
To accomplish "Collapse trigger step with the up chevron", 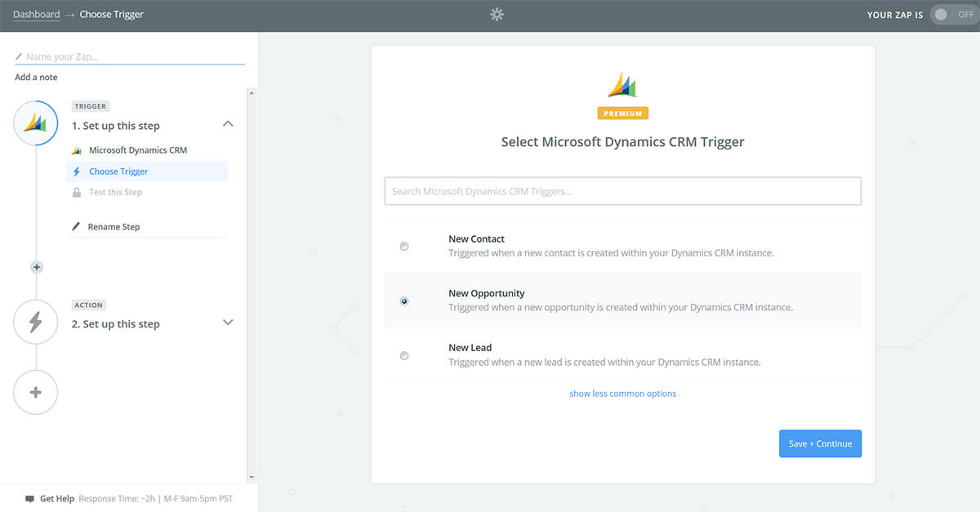I will coord(228,124).
